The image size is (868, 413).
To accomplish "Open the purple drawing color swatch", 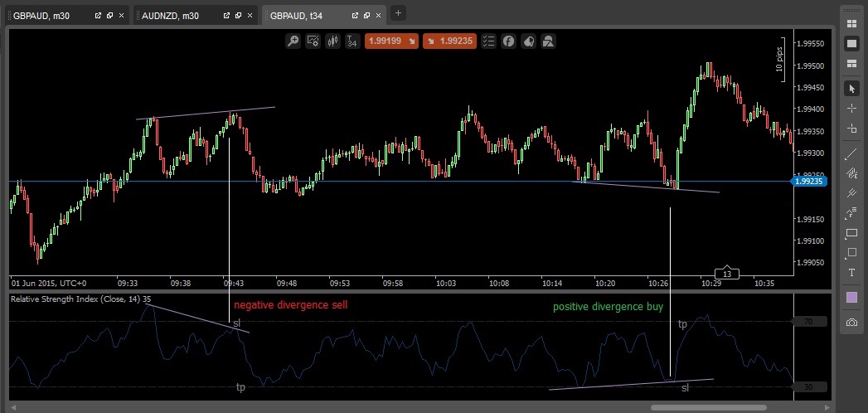I will pyautogui.click(x=852, y=298).
